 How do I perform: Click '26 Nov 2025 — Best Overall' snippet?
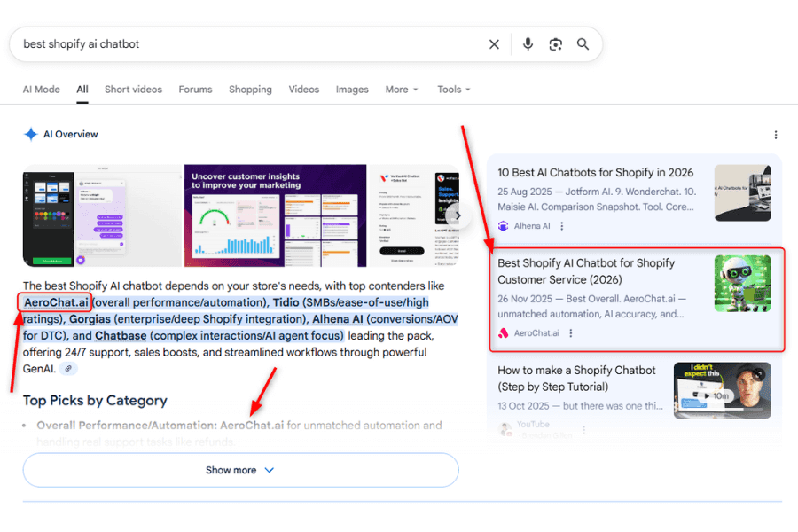(x=592, y=307)
